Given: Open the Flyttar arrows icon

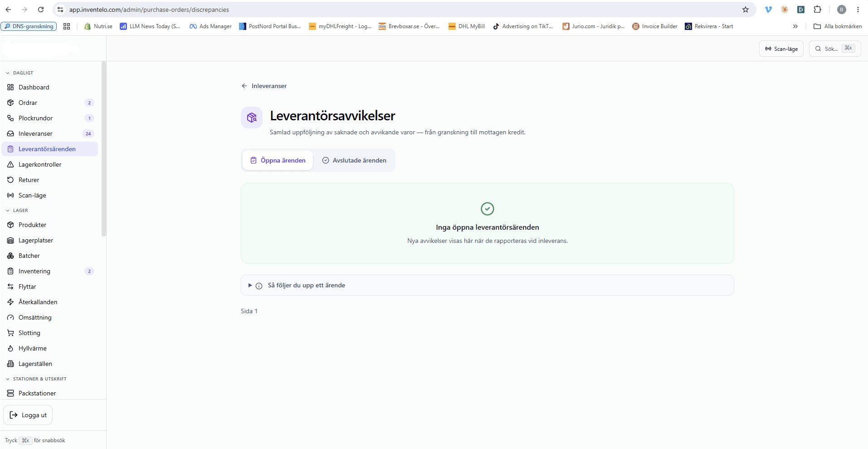Looking at the screenshot, I should coord(10,286).
